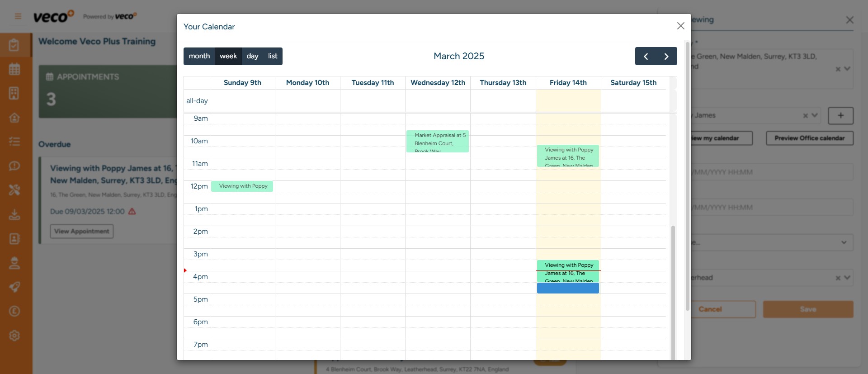Open the download tray icon in the sidebar

[x=14, y=214]
